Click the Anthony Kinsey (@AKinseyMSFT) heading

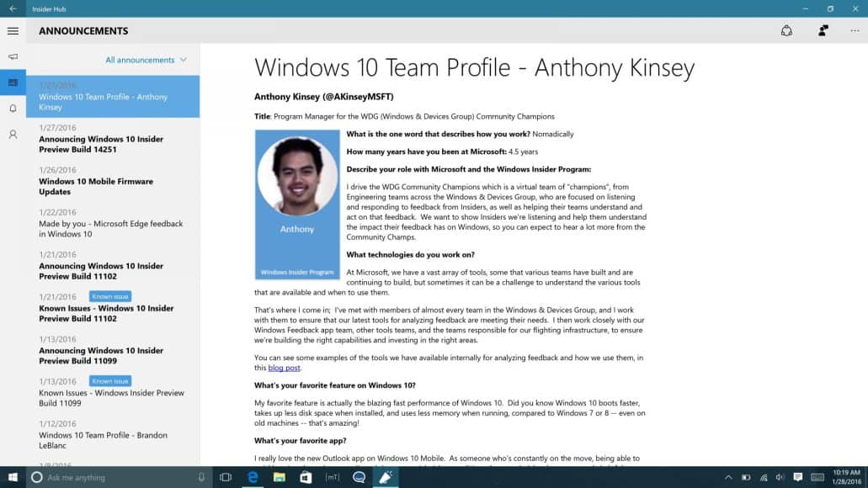[324, 97]
